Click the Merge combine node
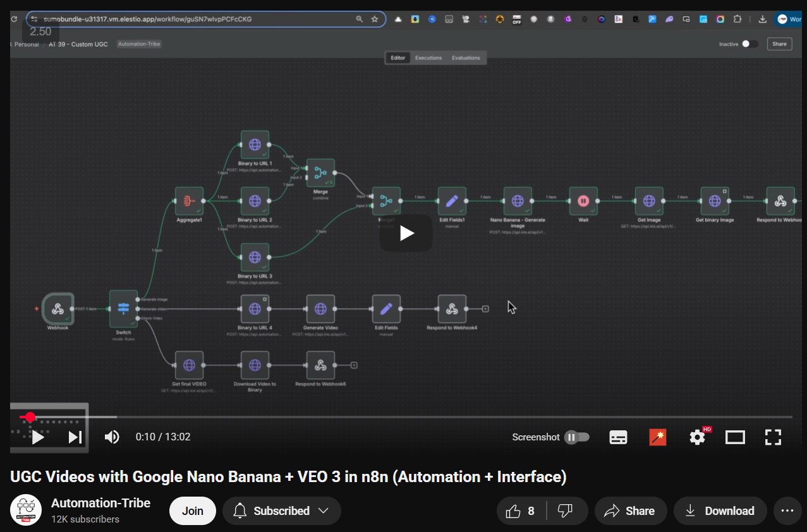Image resolution: width=807 pixels, height=532 pixels. point(320,173)
